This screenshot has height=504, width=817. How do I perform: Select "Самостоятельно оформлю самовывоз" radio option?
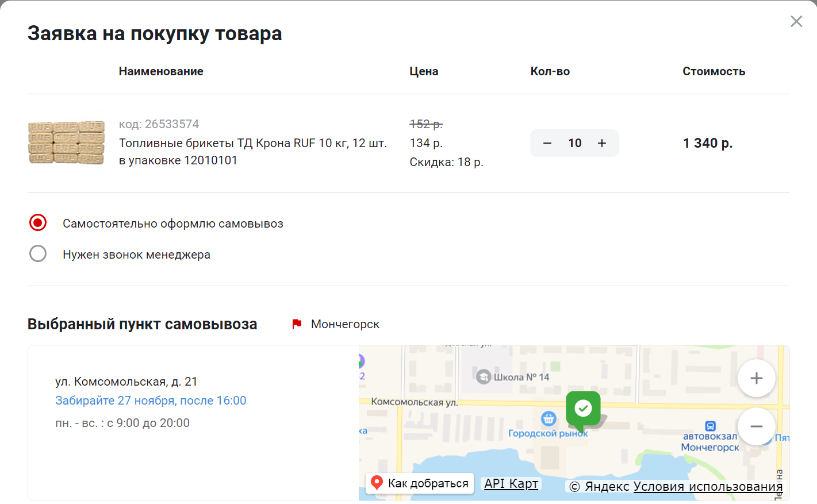[x=38, y=223]
